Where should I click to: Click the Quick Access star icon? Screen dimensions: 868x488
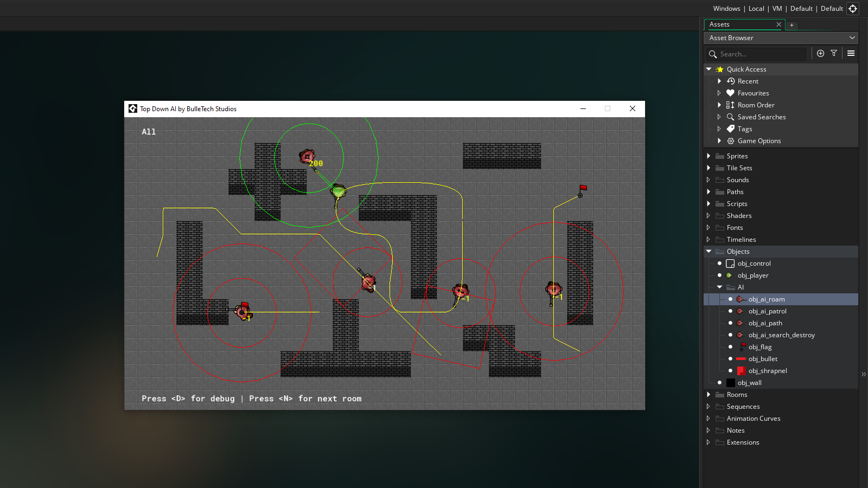pyautogui.click(x=720, y=69)
